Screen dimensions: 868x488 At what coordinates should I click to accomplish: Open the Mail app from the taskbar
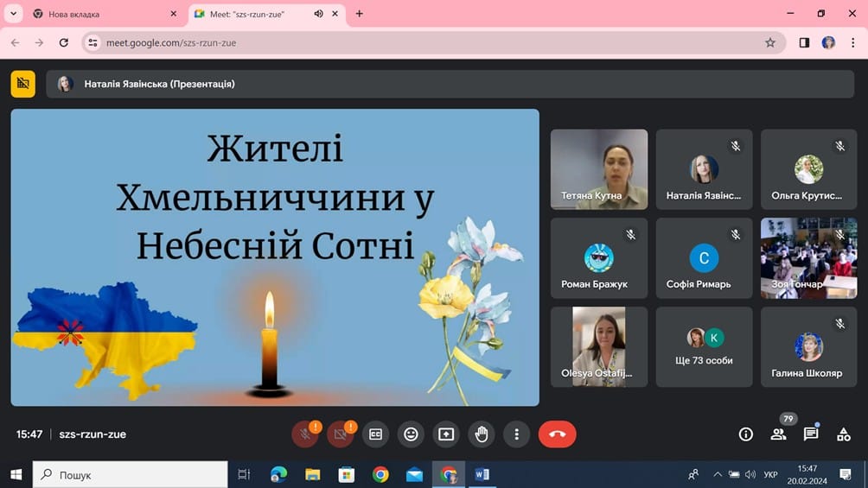[x=415, y=475]
